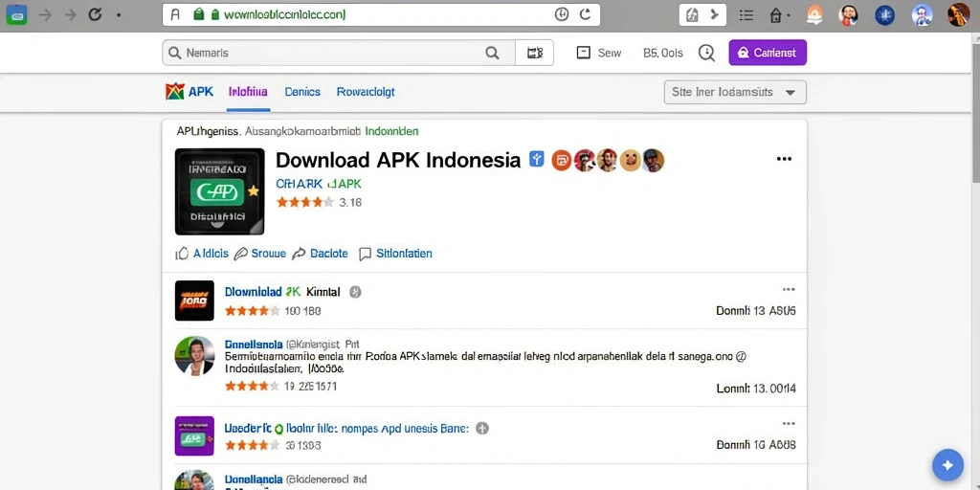Click the Donnli 1G A608 text
The image size is (980, 490).
(x=756, y=445)
